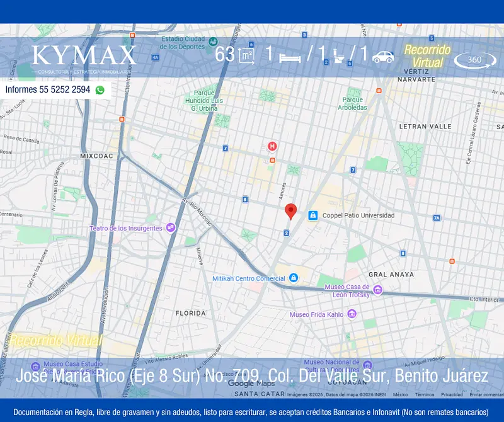
Task: Click the WhatsApp icon beside Informes
Action: point(100,90)
